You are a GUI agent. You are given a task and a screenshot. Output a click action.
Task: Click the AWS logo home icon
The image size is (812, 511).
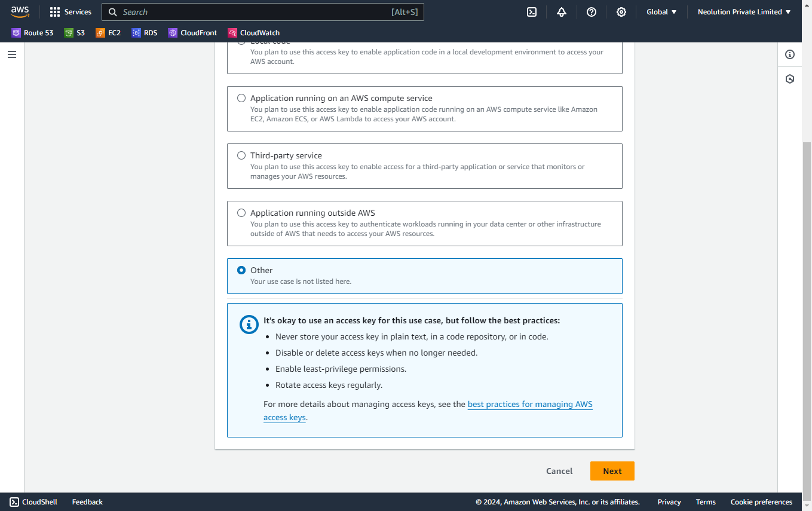tap(20, 11)
